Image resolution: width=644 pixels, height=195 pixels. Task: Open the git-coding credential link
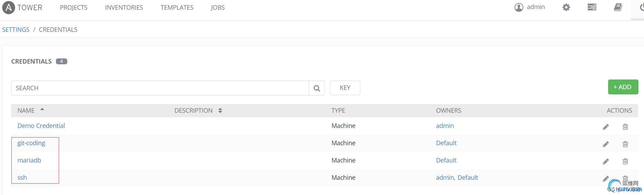click(x=31, y=143)
